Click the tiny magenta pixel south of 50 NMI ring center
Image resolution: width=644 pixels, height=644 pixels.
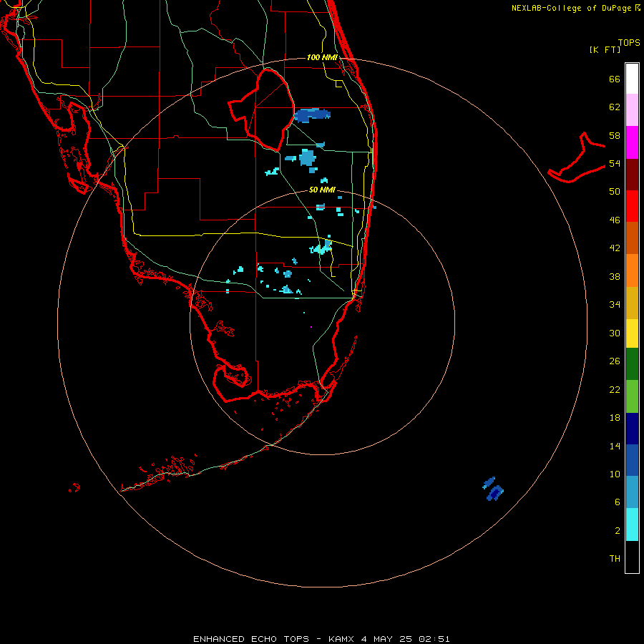[311, 327]
